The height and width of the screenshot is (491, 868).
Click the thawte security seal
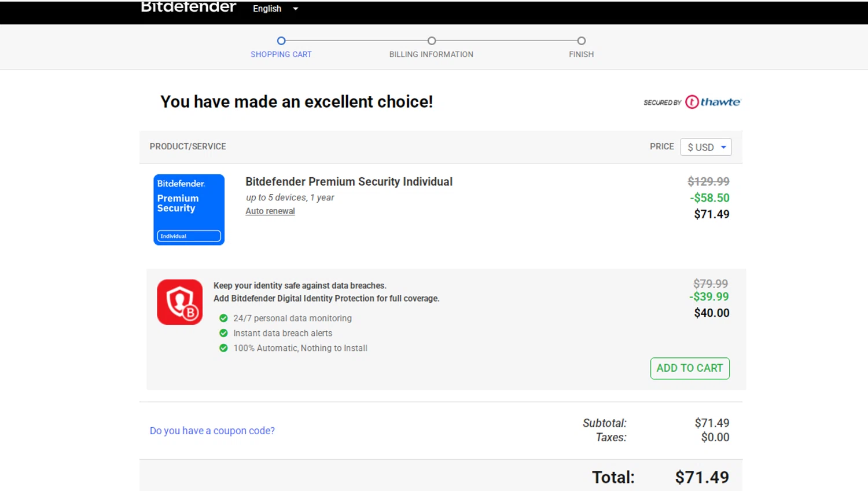692,102
